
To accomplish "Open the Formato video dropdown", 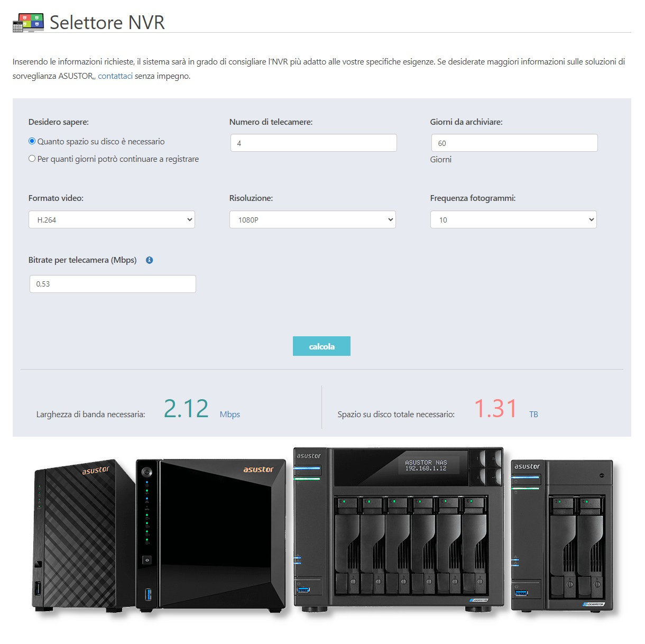I will (x=112, y=219).
